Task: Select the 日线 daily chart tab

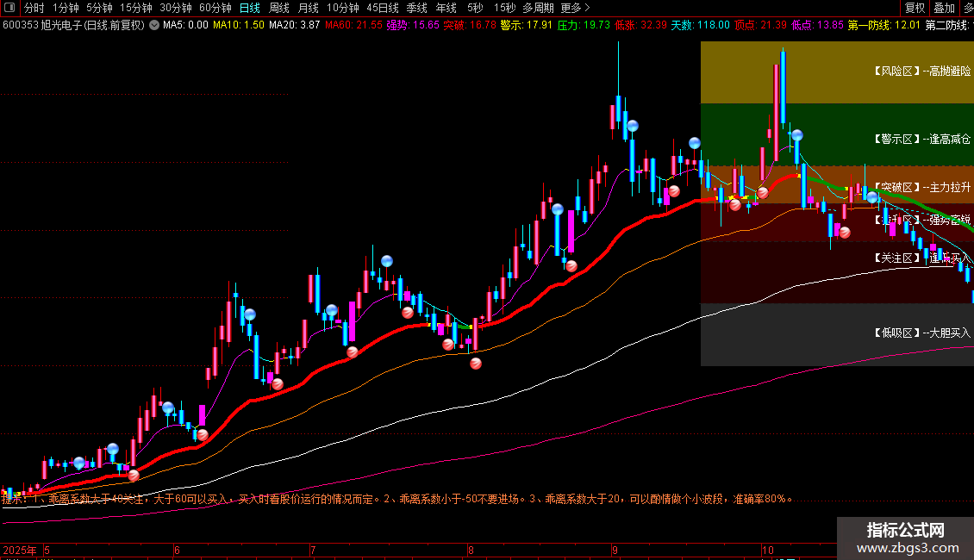Action: (x=250, y=8)
